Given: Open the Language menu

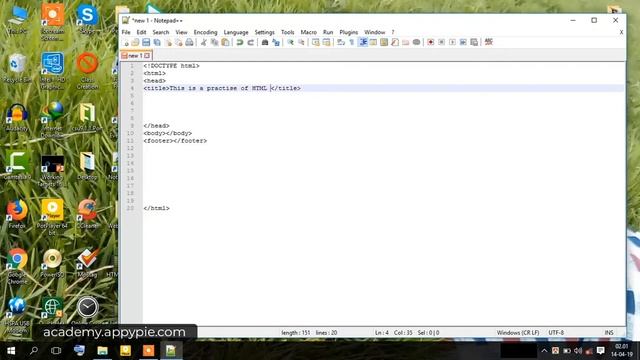Looking at the screenshot, I should 236,32.
